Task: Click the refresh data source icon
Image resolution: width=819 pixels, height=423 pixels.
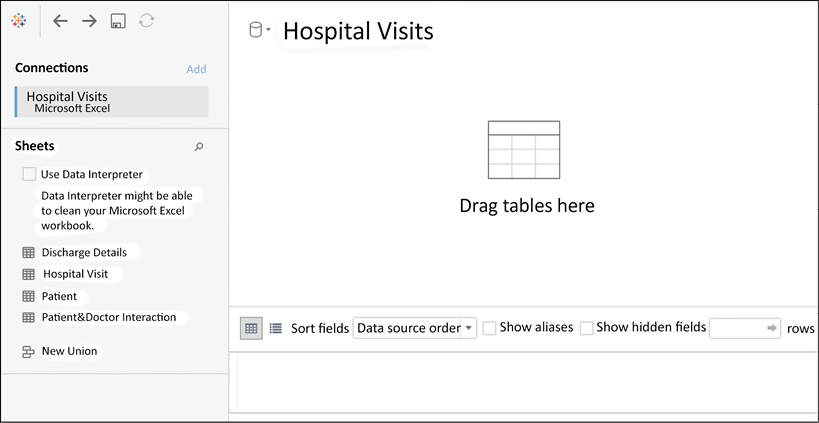Action: pyautogui.click(x=146, y=21)
